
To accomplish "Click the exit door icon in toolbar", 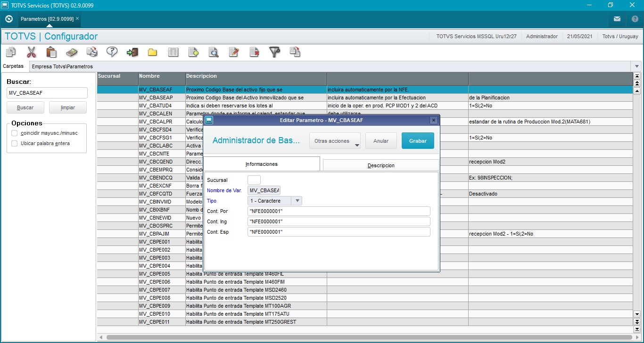I will (x=132, y=52).
